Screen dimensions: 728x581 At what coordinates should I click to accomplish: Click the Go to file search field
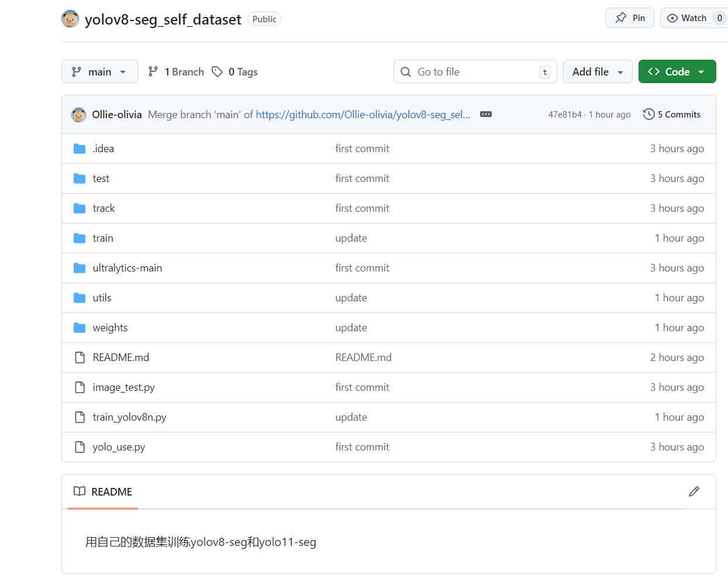475,71
